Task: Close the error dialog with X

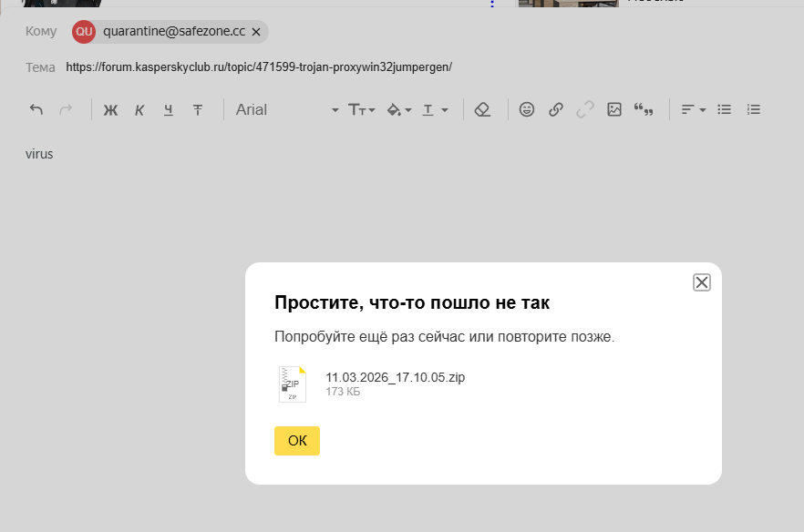Action: click(702, 282)
